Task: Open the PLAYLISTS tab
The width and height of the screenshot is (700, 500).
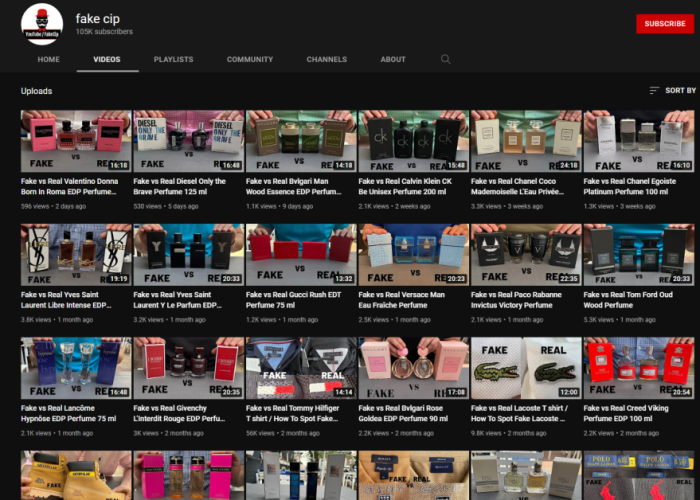Action: coord(174,59)
